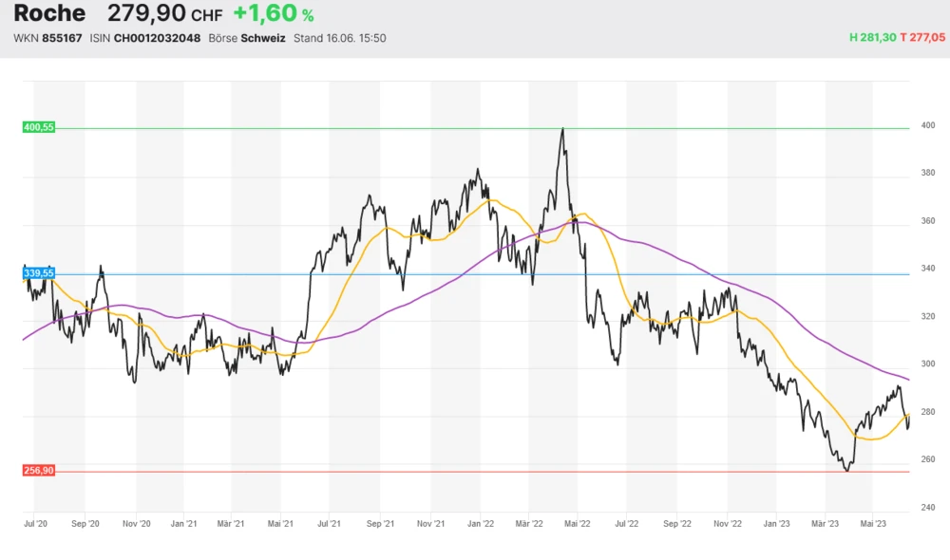Click the Mai '23 x-axis label
Viewport: 950px width, 560px height.
[873, 523]
